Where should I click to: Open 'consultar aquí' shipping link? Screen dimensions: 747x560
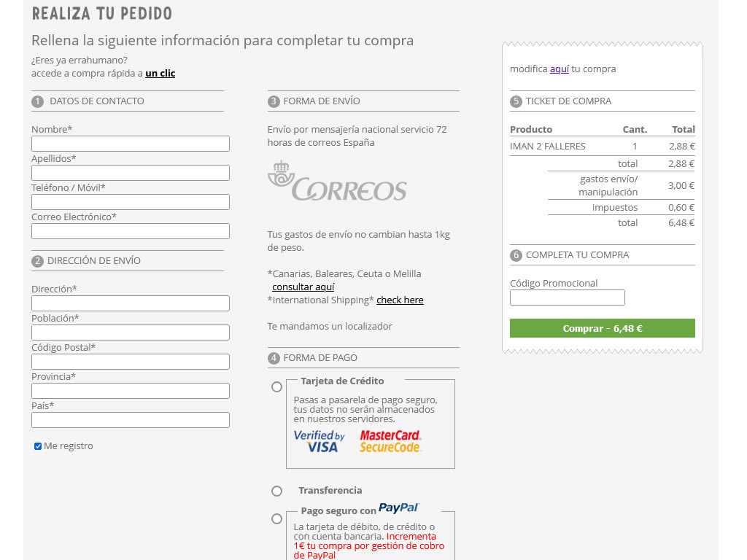[303, 287]
